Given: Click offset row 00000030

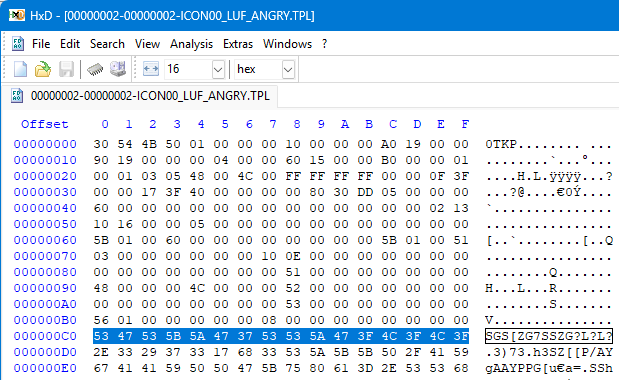Looking at the screenshot, I should (45, 192).
